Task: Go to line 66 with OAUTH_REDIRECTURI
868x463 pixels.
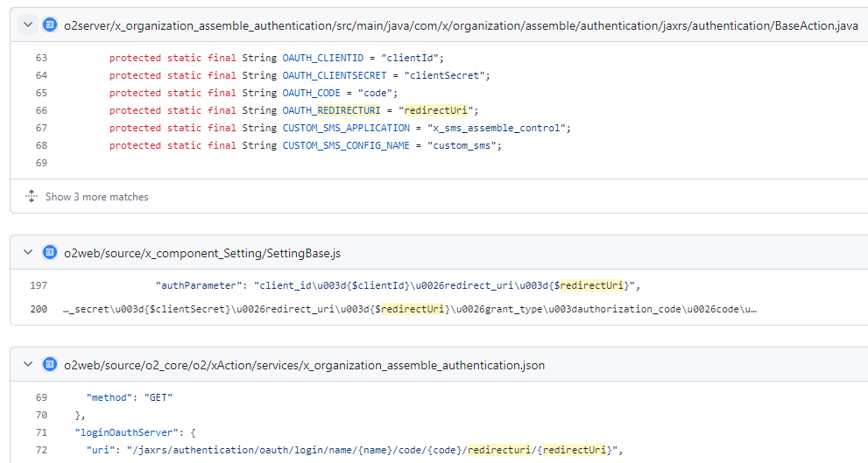Action: pos(42,110)
